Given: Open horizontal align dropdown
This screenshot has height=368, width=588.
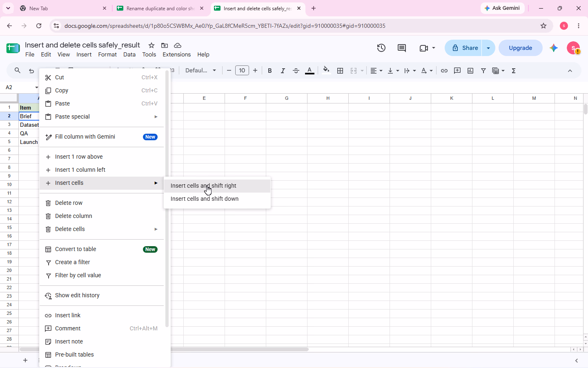Looking at the screenshot, I should (x=376, y=71).
